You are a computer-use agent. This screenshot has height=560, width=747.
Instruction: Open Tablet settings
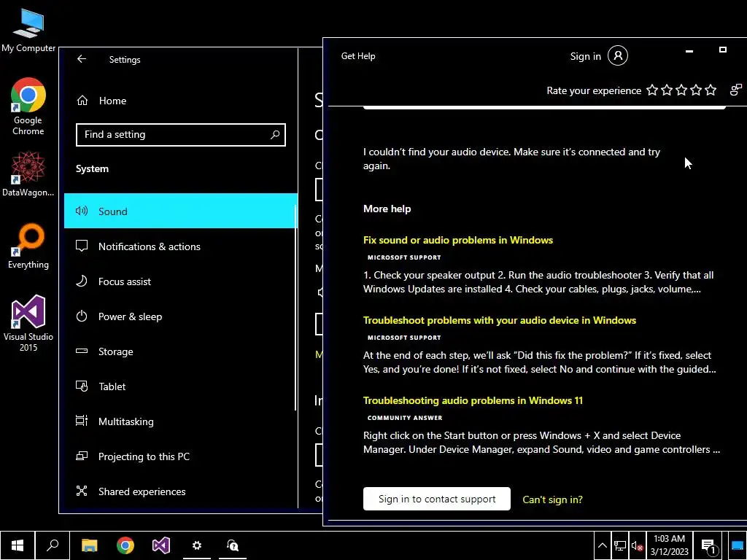click(x=181, y=386)
